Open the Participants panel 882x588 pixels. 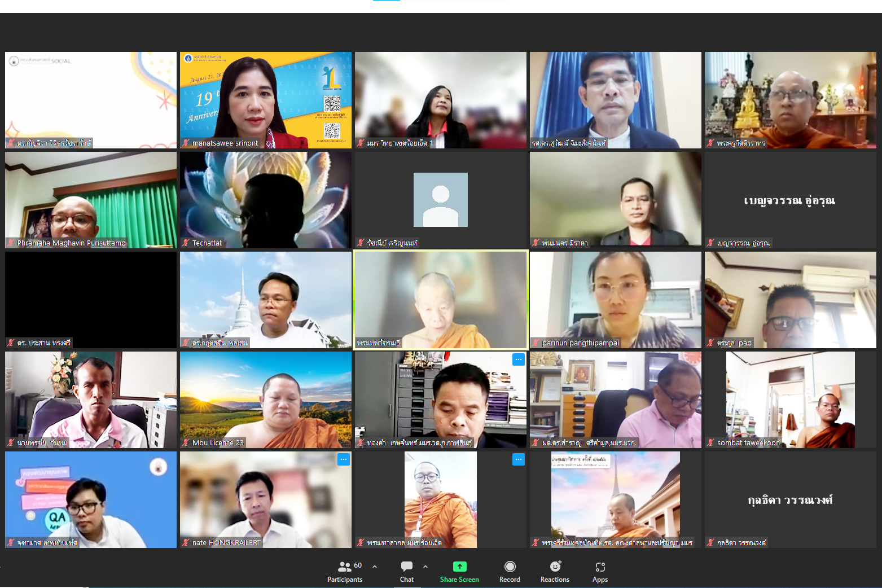click(x=345, y=571)
